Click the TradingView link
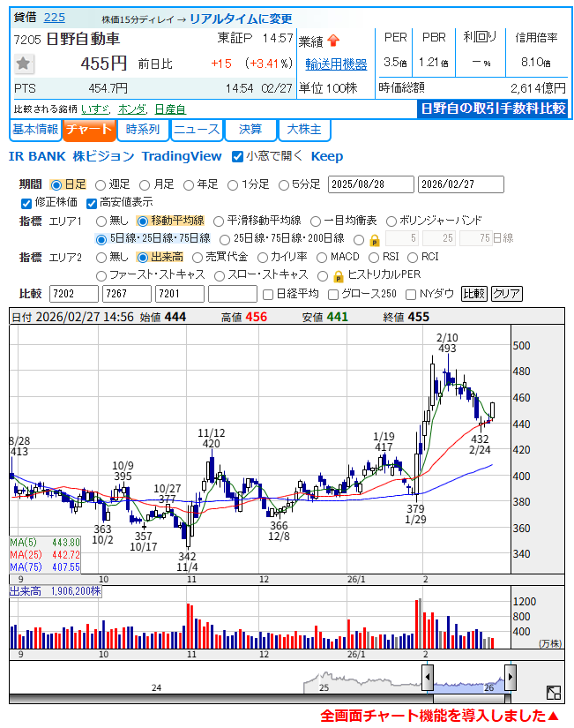Viewport: 574px width, 728px height. tap(182, 156)
